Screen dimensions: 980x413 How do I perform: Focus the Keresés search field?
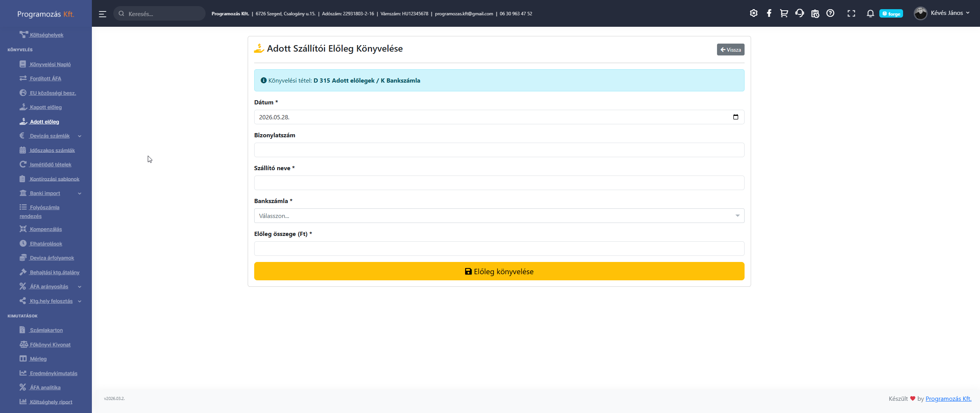159,14
